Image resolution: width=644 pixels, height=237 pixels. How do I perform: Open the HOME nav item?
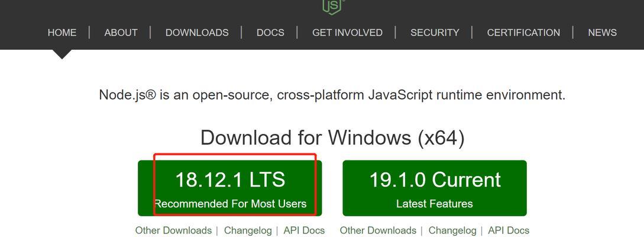(x=62, y=33)
